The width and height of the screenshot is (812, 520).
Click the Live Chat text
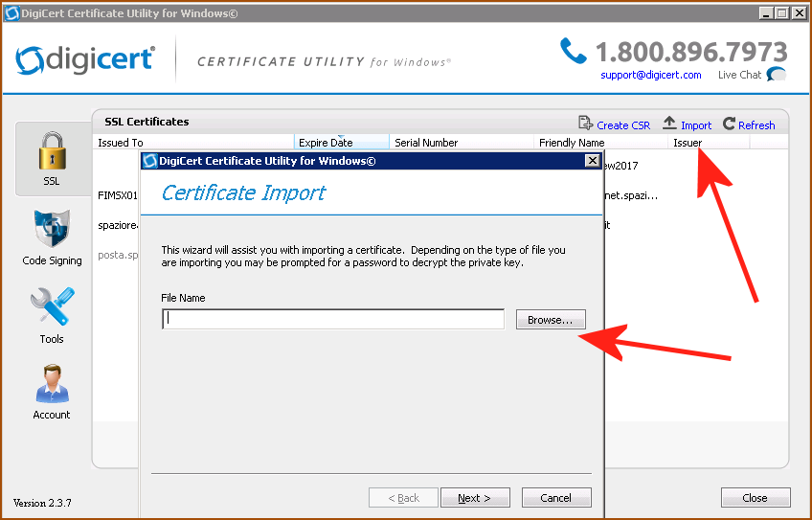[739, 75]
